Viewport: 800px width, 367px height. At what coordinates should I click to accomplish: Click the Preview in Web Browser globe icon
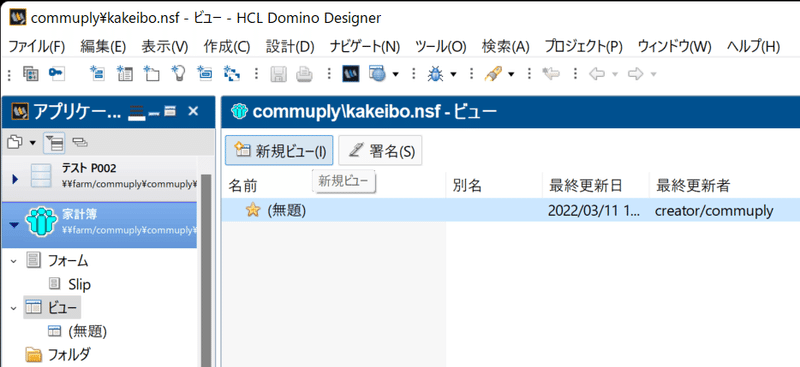378,74
